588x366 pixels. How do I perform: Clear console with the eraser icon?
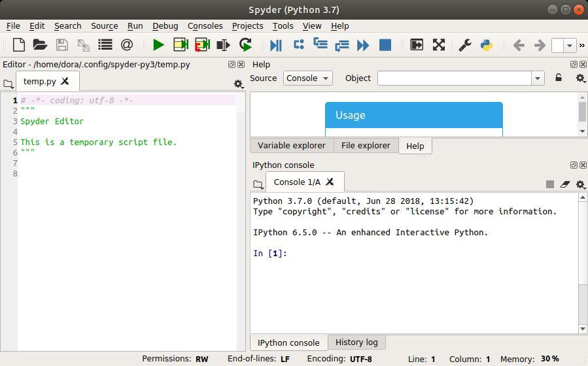(565, 184)
